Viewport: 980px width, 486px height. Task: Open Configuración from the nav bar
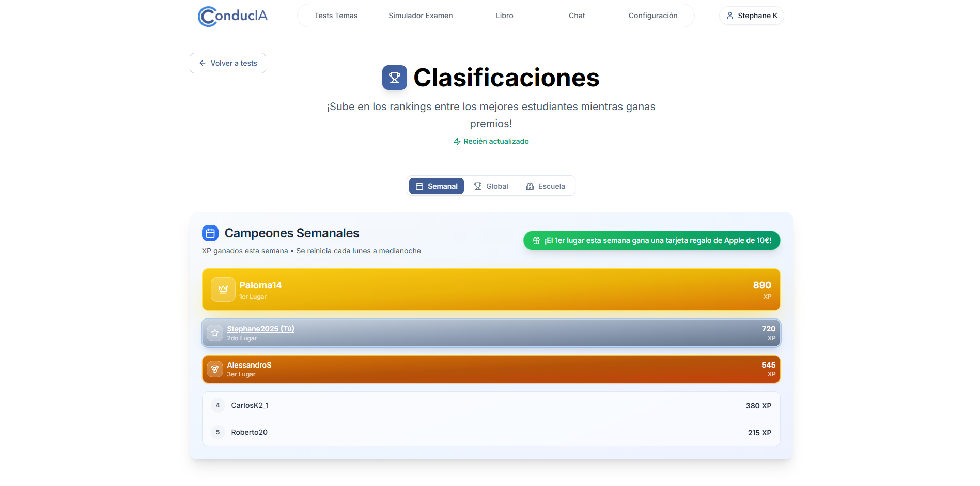(652, 16)
